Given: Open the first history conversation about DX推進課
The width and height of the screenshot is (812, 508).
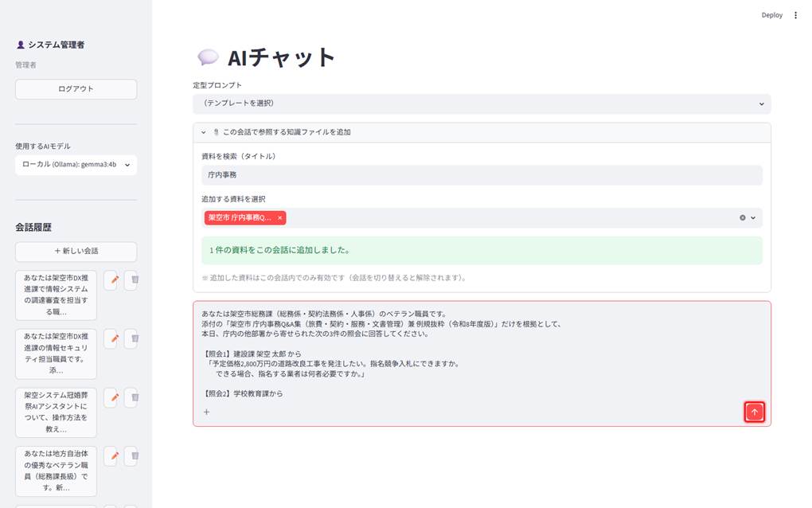Looking at the screenshot, I should (x=56, y=295).
